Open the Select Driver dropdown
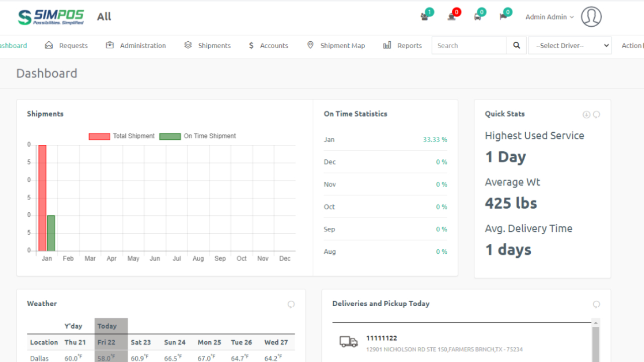644x362 pixels. coord(570,45)
